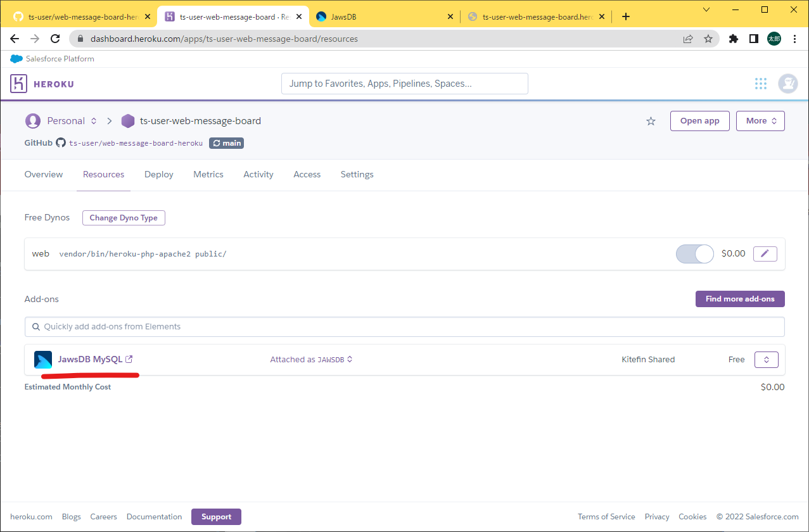Click the browser share page icon
The height and width of the screenshot is (532, 809).
click(688, 39)
